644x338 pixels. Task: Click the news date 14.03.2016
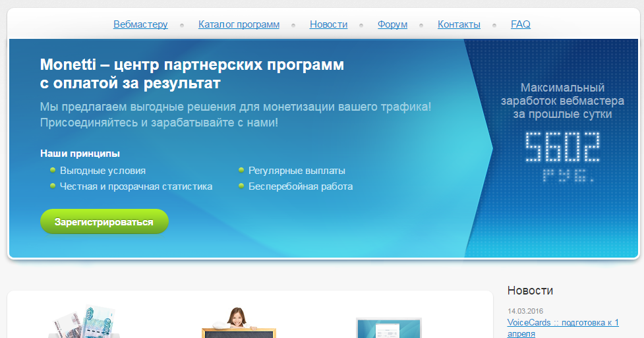click(x=525, y=311)
